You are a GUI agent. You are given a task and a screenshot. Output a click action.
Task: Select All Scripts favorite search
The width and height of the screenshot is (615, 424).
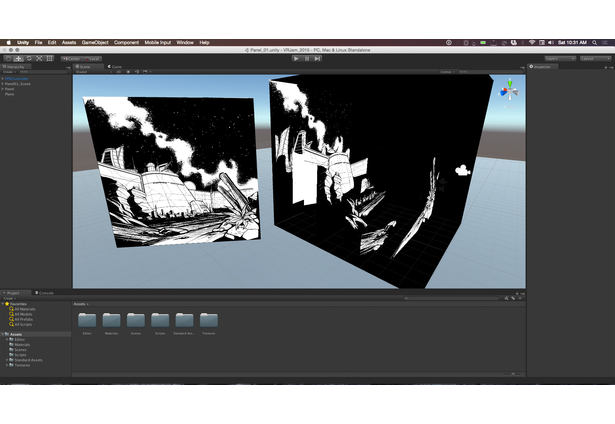click(x=21, y=324)
